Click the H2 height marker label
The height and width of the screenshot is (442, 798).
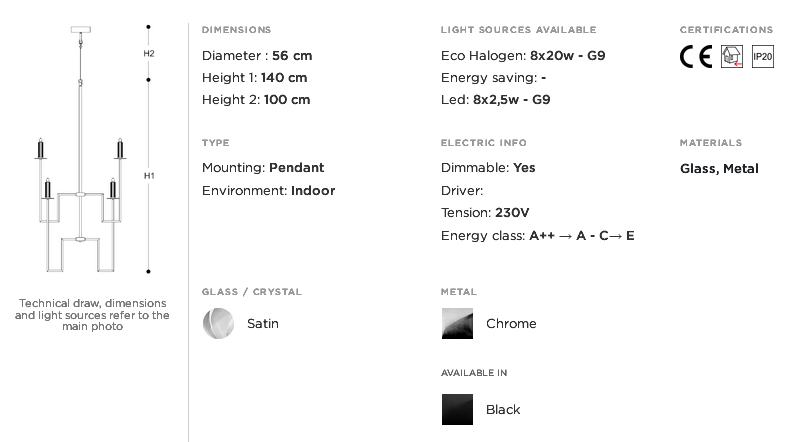pyautogui.click(x=149, y=53)
